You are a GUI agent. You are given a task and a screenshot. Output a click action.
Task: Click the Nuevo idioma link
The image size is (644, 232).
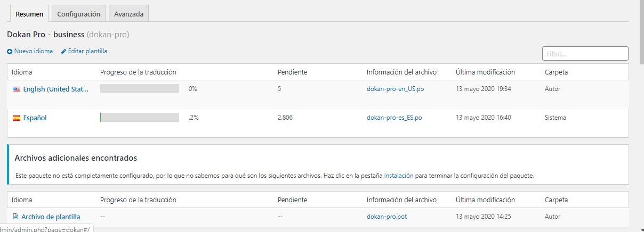33,51
